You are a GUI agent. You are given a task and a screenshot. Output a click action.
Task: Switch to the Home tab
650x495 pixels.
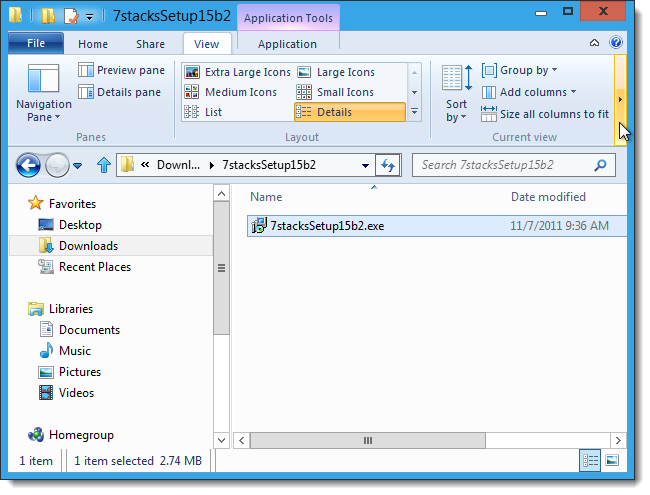(93, 44)
